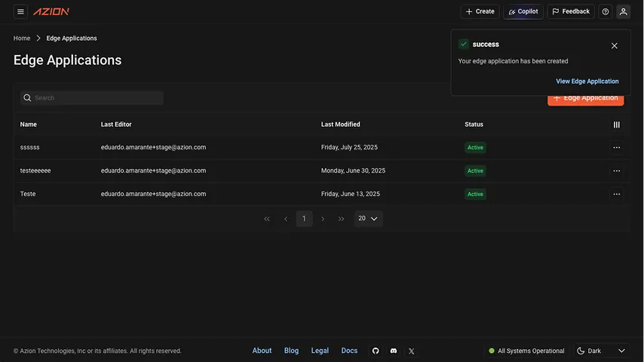
Task: Open the Discord icon in footer
Action: 393,351
